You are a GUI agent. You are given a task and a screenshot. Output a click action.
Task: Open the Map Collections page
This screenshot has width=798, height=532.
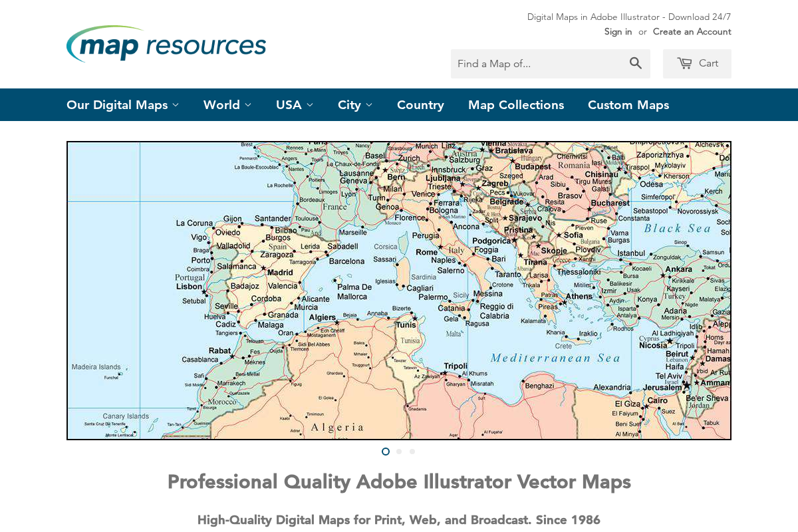click(x=516, y=104)
